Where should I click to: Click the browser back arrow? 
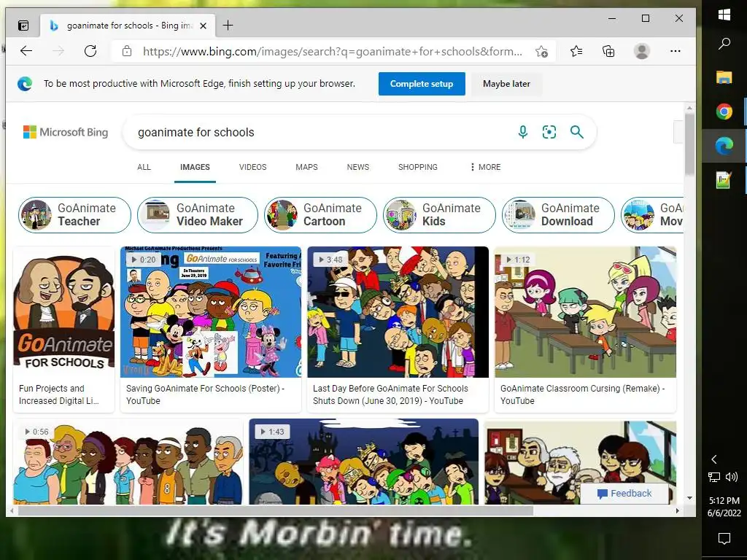(x=26, y=51)
